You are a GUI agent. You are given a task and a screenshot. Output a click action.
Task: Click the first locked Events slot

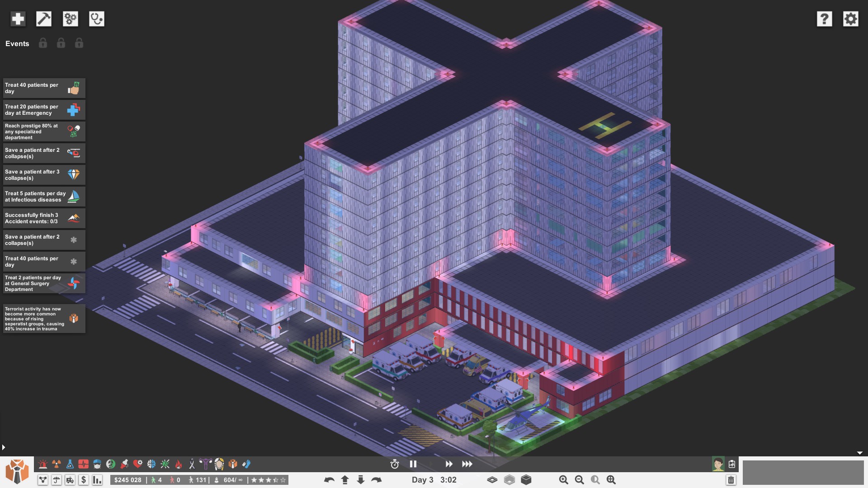43,43
